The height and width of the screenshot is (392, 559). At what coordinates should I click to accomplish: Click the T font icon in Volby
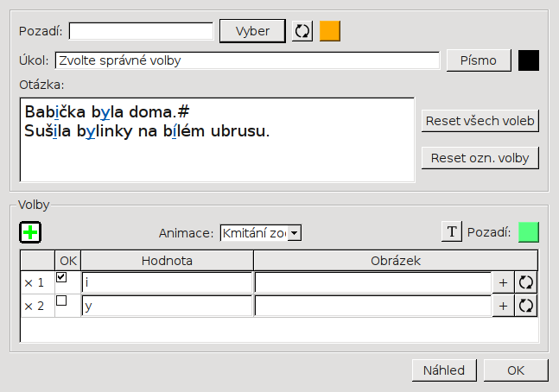click(x=451, y=231)
